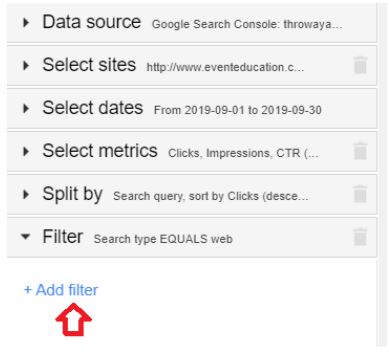Click the Search type EQUALS web text
This screenshot has height=363, width=389.
[163, 239]
